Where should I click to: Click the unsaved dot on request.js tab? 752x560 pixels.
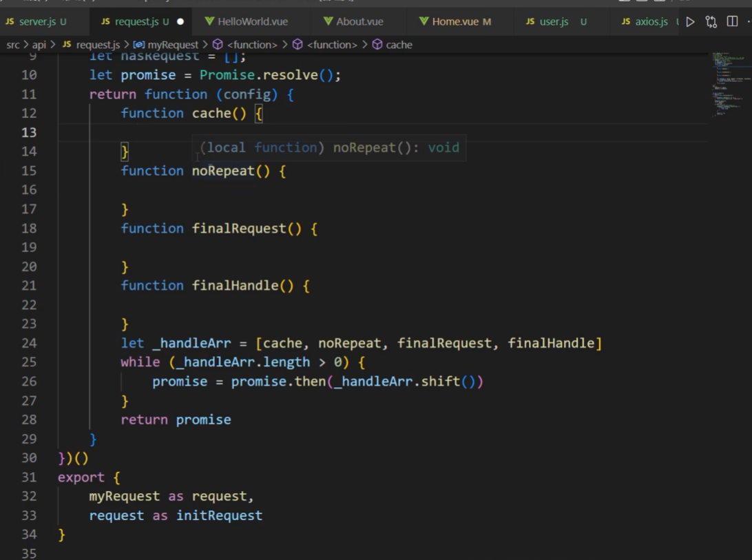coord(180,21)
